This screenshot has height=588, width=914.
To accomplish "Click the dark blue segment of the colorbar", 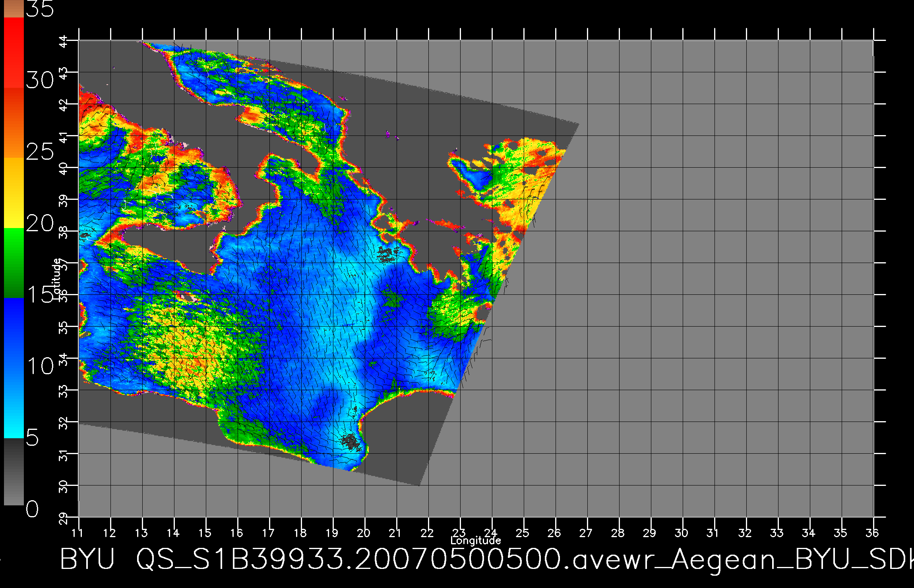I will [x=14, y=333].
